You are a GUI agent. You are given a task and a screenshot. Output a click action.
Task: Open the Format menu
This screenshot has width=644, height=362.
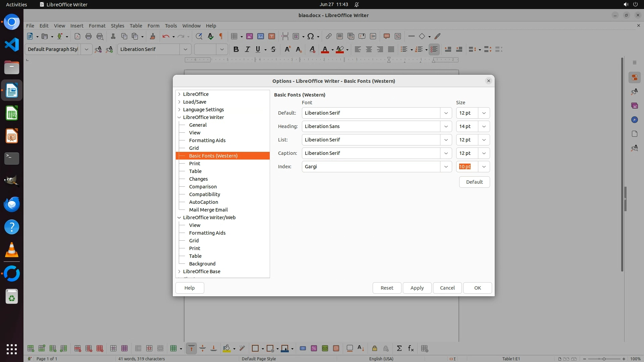pos(97,25)
